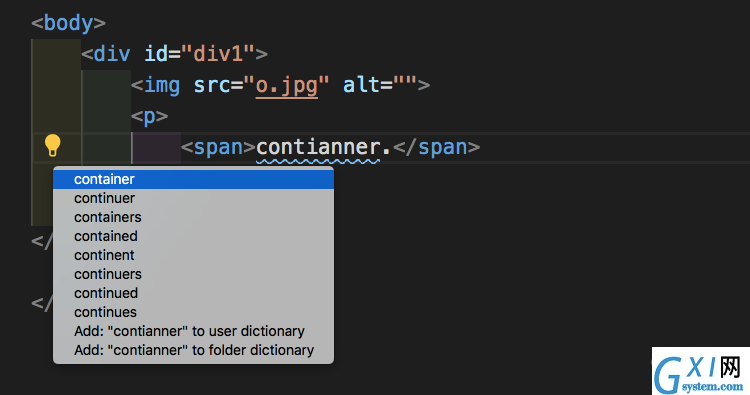The image size is (750, 395).
Task: Add "contianner" to user dictionary
Action: 193,331
